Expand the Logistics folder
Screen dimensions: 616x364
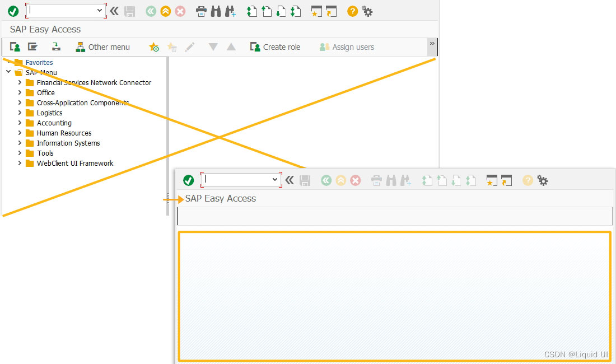21,113
